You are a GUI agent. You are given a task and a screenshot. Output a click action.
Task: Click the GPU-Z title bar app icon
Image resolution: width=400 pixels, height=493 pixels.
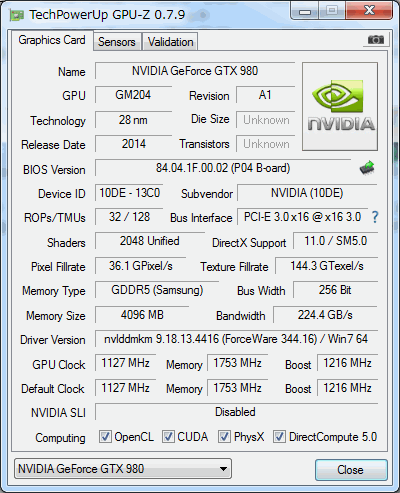point(17,15)
